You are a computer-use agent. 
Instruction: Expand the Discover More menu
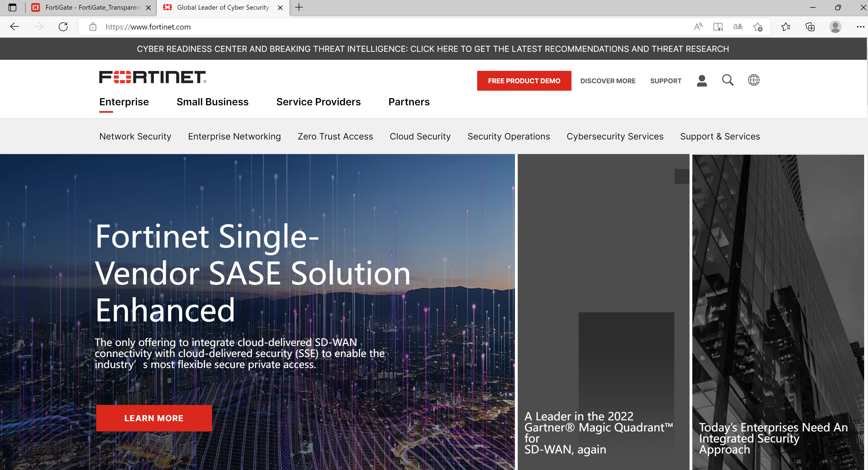[x=608, y=81]
